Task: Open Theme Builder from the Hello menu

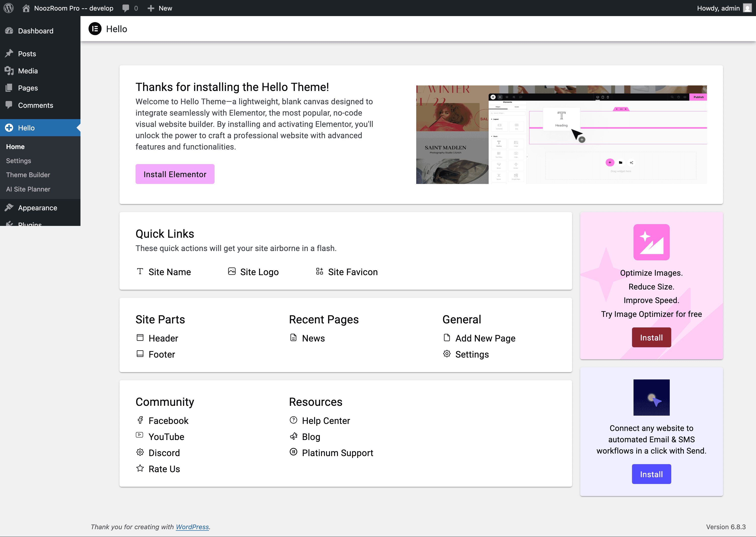Action: [x=28, y=175]
